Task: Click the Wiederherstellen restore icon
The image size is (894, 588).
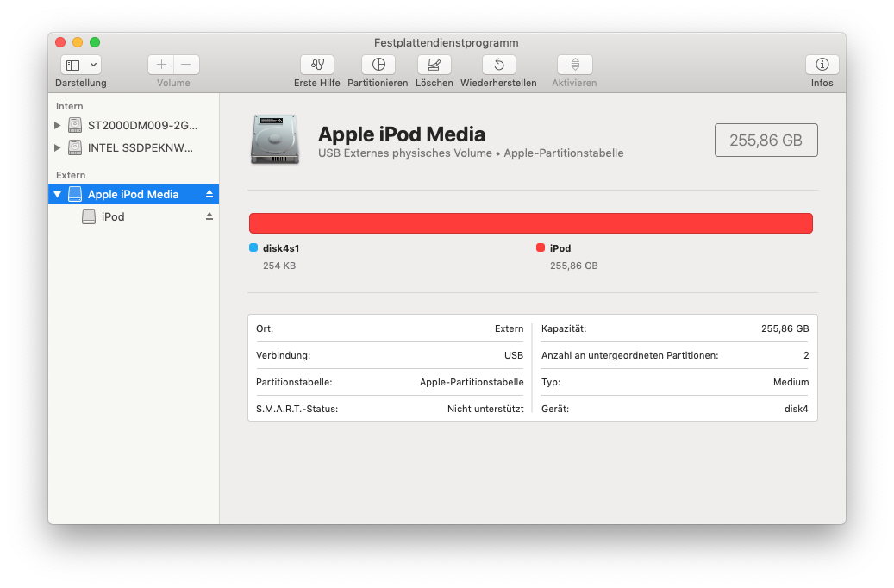Action: (499, 65)
